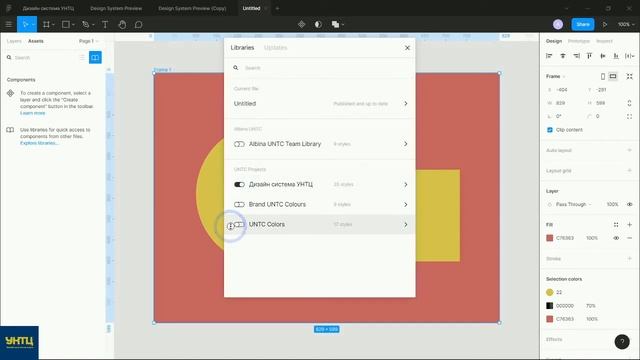Screen dimensions: 640x360
Task: Select the Text tool
Action: click(105, 24)
